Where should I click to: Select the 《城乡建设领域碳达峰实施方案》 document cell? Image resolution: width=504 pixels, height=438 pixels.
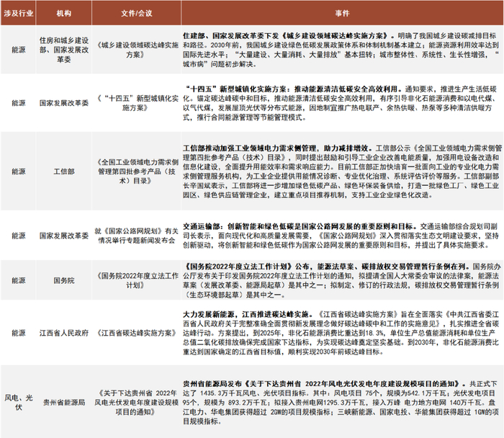tap(136, 50)
